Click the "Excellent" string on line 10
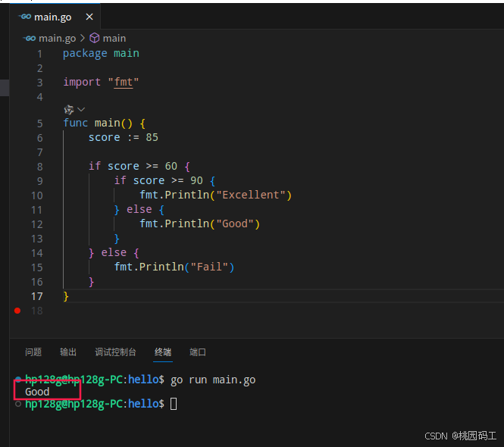 (x=251, y=195)
